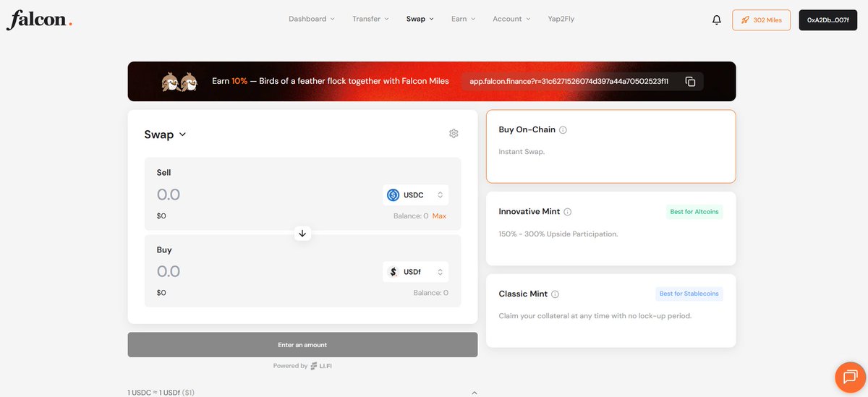The width and height of the screenshot is (868, 397).
Task: Select Classic Mint option card
Action: coord(611,310)
